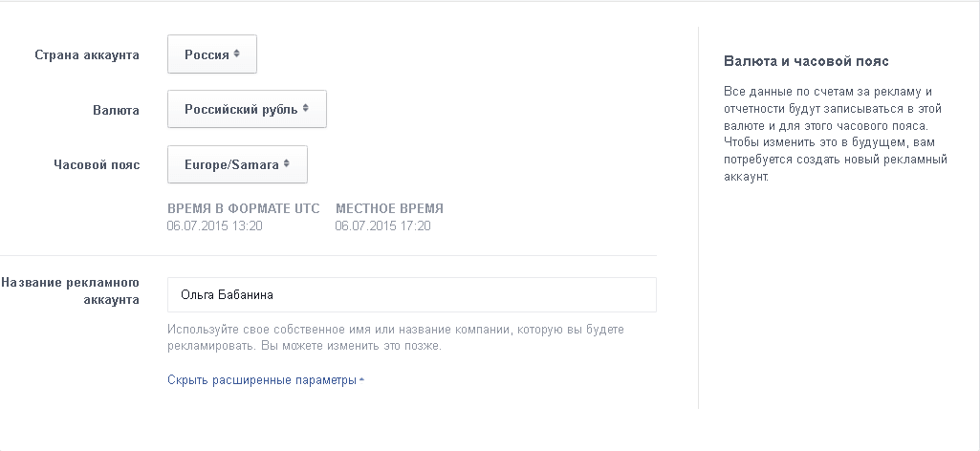Click the ВРЕМЯ В ФОРМАТЕ UTC heading
Screen dimensions: 980x451
pos(243,208)
